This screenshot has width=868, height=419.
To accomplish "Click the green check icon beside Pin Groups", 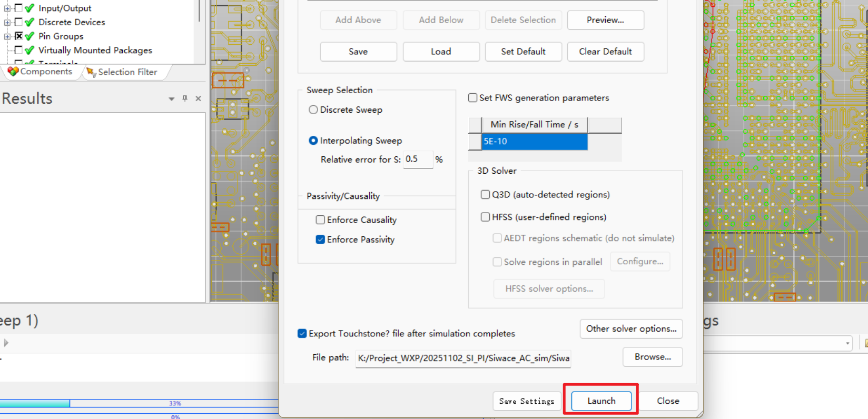I will coord(29,36).
